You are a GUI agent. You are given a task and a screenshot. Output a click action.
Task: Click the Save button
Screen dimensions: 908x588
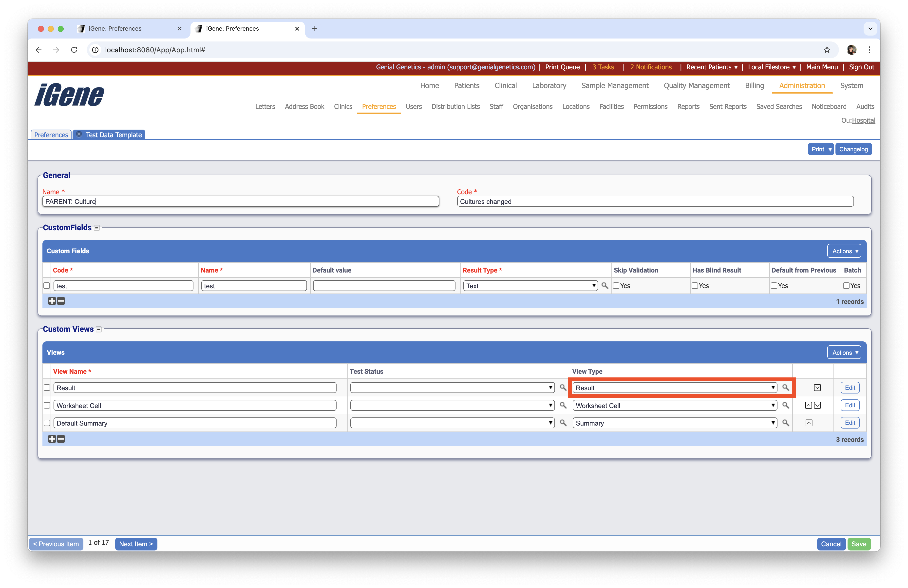click(859, 544)
